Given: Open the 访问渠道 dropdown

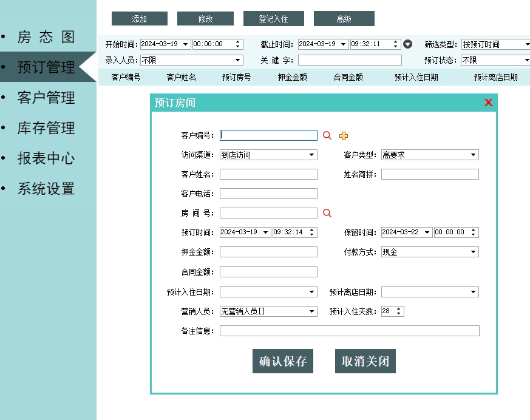Looking at the screenshot, I should 312,155.
